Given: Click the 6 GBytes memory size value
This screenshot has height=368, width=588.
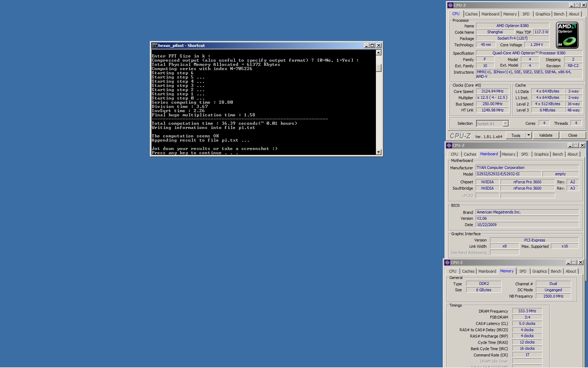Looking at the screenshot, I should pyautogui.click(x=484, y=290).
